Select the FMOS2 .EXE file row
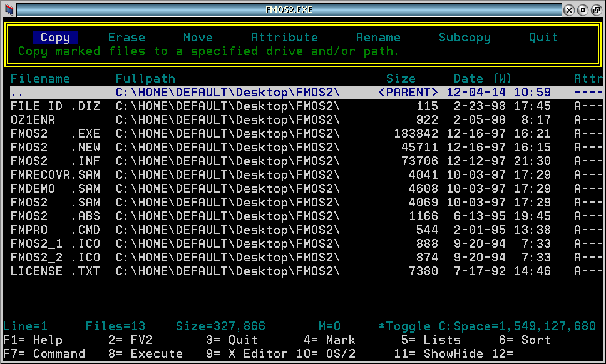Viewport: 606px width, 364px height. (306, 134)
